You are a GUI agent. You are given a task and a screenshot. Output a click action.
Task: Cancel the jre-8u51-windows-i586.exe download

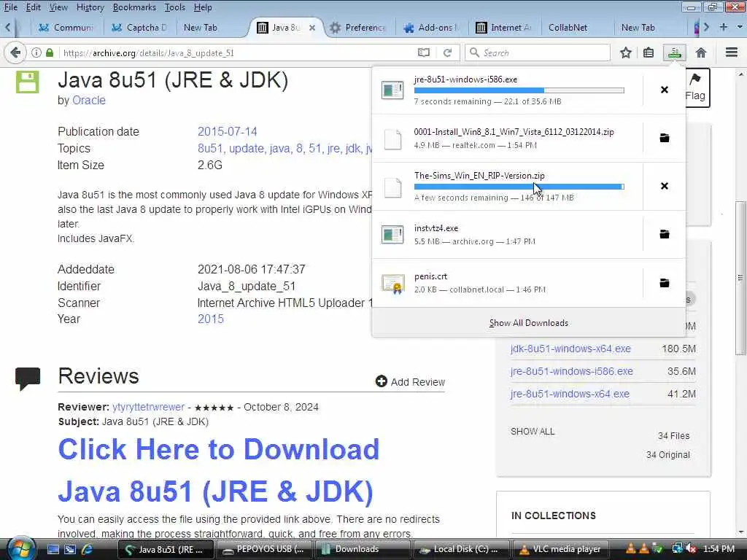point(664,90)
